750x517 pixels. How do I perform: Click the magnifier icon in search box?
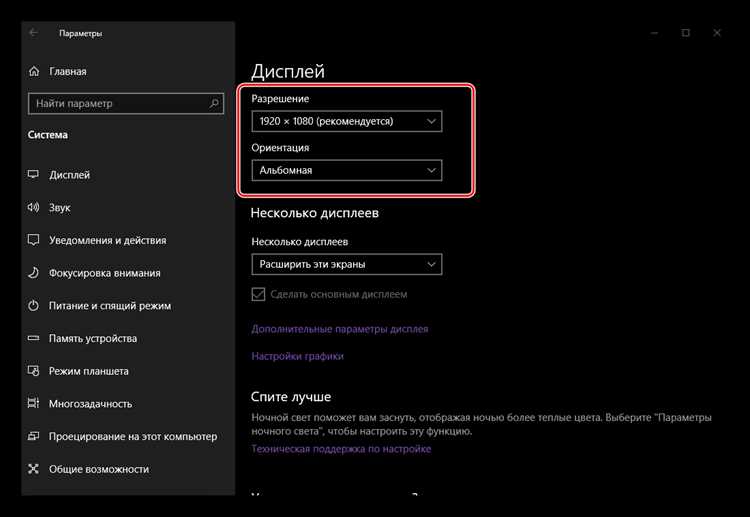point(214,103)
